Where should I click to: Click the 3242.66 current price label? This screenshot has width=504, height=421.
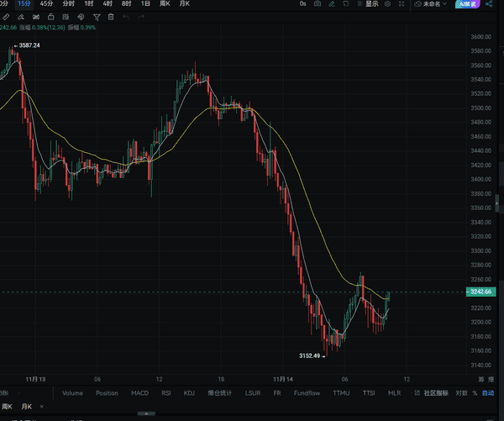pos(481,292)
